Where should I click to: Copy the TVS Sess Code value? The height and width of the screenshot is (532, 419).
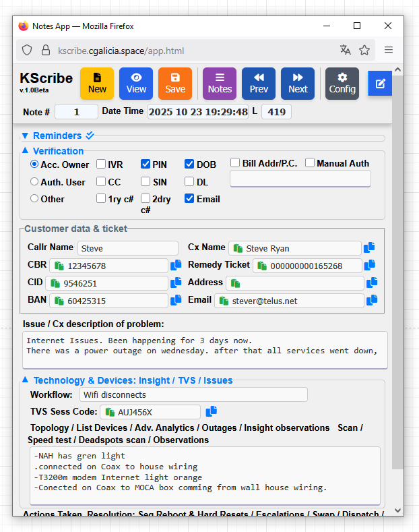(x=212, y=411)
